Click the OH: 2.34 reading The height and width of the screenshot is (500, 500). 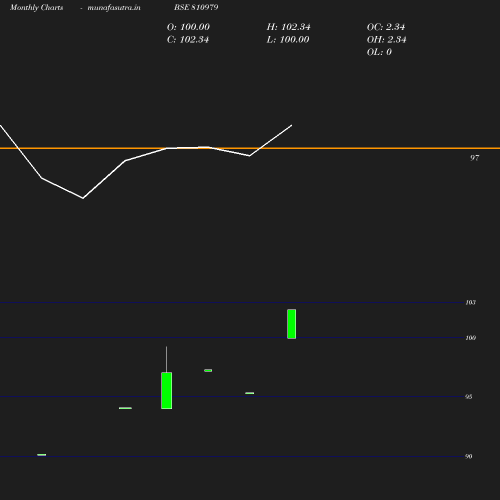click(387, 40)
